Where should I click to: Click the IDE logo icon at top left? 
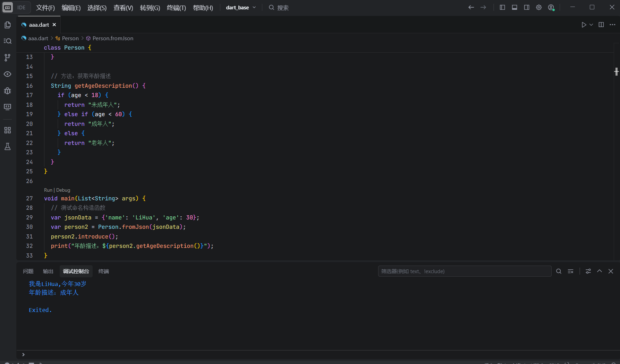click(8, 8)
